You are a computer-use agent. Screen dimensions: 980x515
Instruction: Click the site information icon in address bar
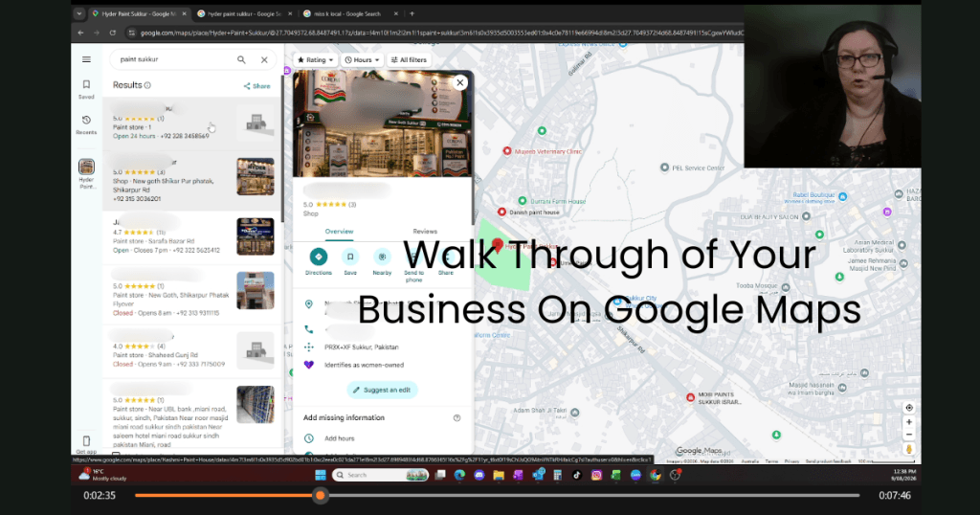tap(131, 33)
